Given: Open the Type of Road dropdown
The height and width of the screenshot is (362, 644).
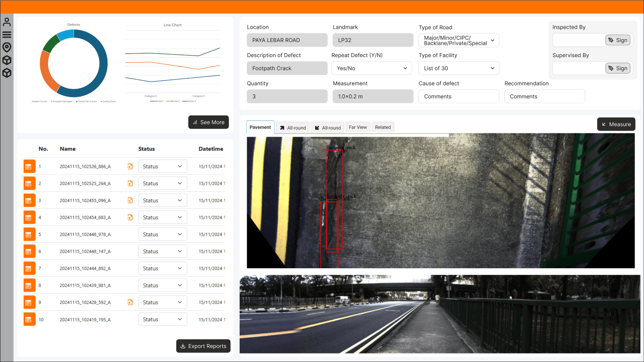Looking at the screenshot, I should pos(459,41).
